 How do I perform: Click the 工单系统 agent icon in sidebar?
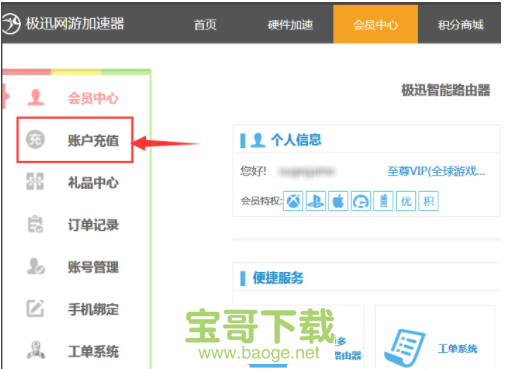coord(36,350)
